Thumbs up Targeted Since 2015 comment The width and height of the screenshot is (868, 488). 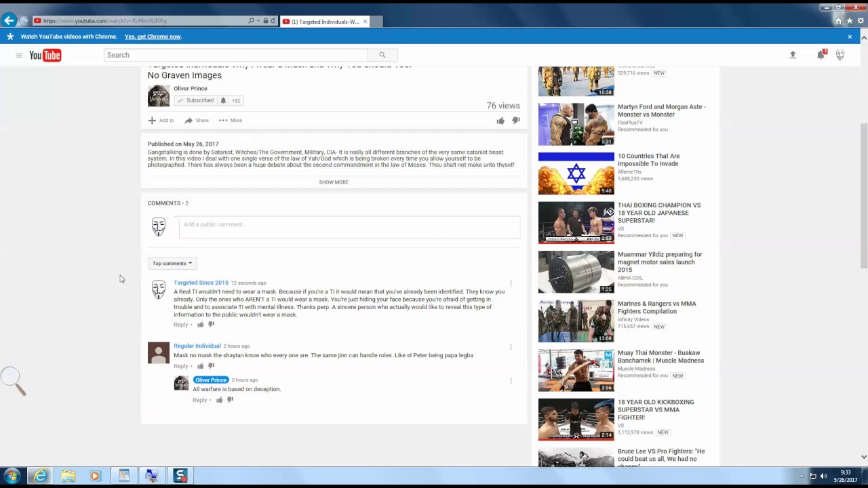coord(200,325)
